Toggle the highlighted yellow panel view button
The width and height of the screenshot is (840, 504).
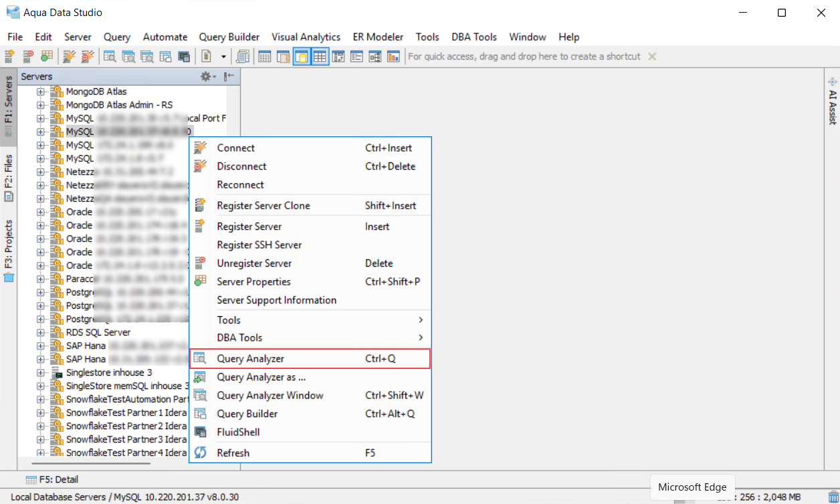pyautogui.click(x=302, y=57)
